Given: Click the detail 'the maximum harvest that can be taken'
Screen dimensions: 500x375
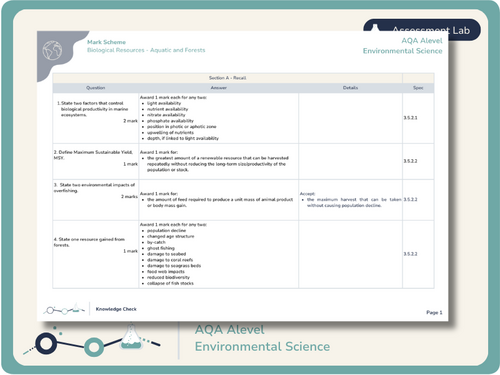Looking at the screenshot, I should [354, 202].
